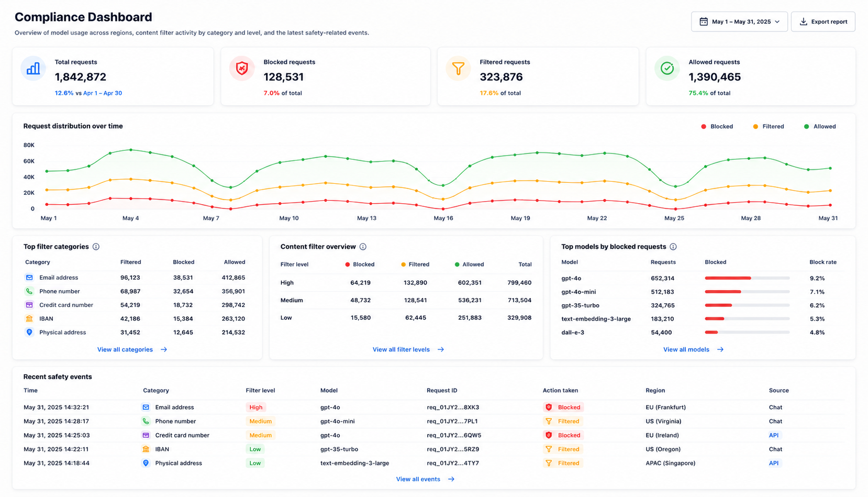Click the 799,460 total for High filter level

(x=519, y=283)
